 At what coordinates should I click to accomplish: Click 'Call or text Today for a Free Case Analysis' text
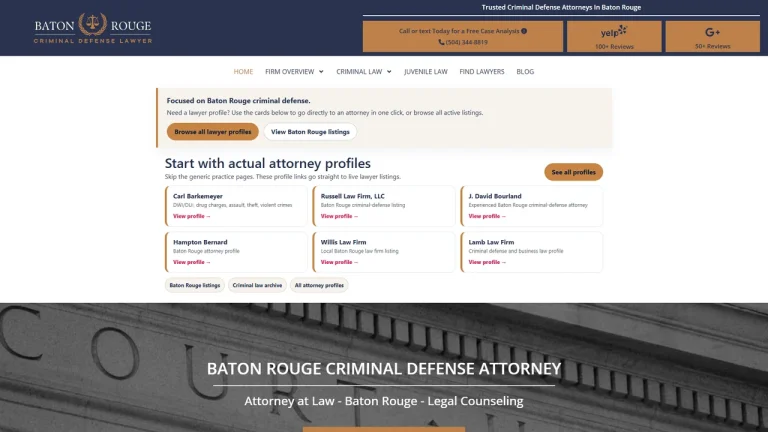click(459, 31)
